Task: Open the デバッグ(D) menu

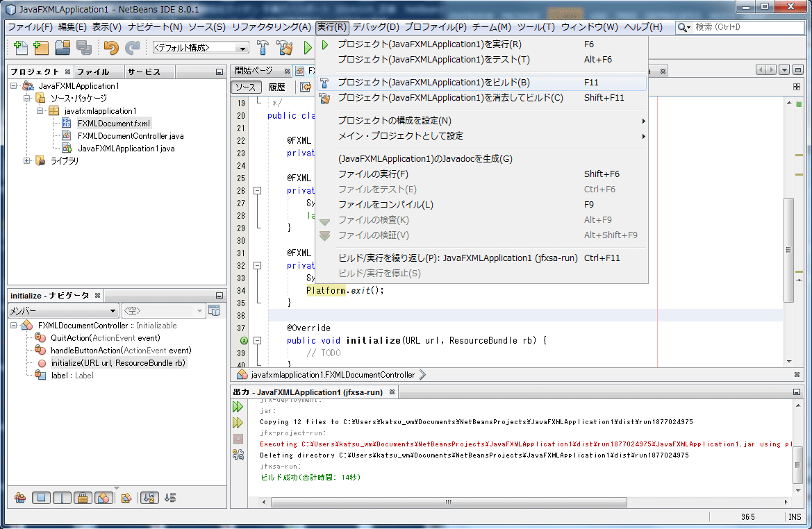Action: click(x=376, y=27)
